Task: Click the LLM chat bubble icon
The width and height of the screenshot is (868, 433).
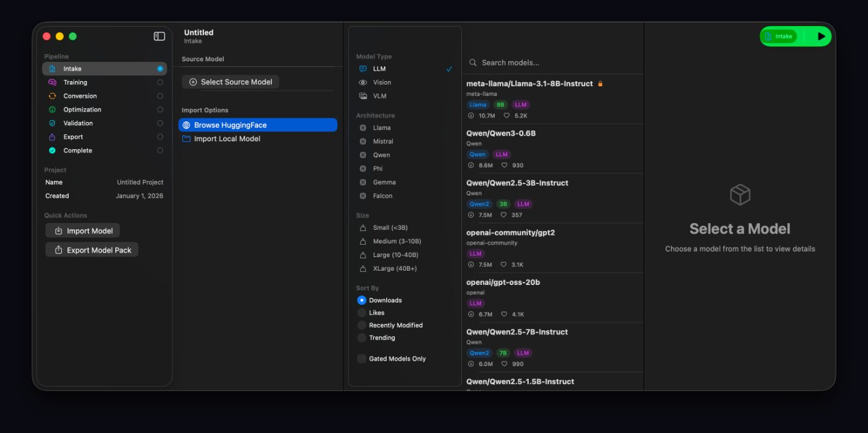Action: tap(363, 69)
